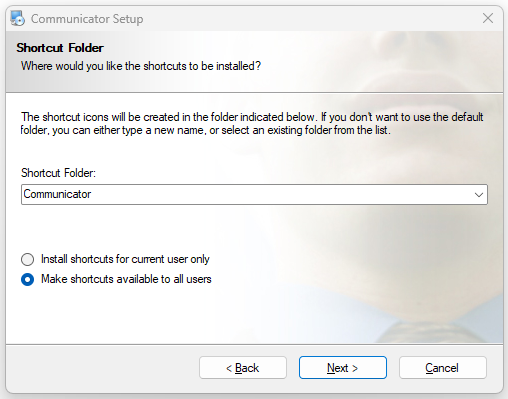Image resolution: width=508 pixels, height=399 pixels.
Task: Choose the all users radio button
Action: pos(27,279)
